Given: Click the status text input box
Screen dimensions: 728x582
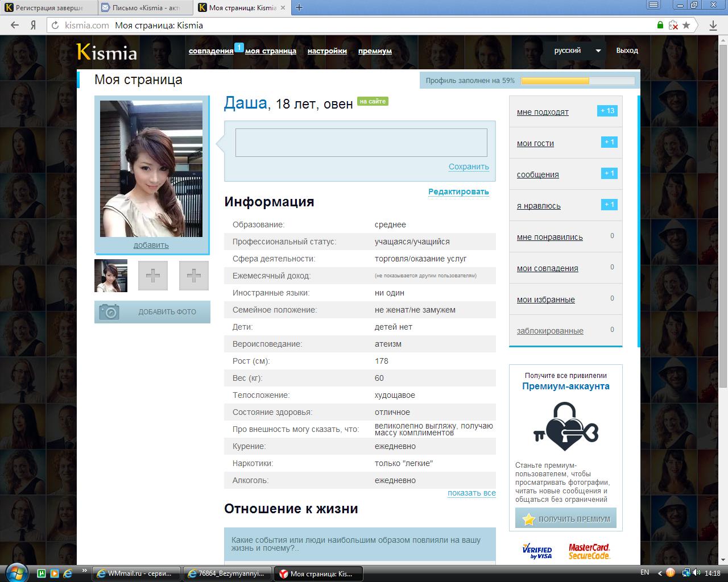Looking at the screenshot, I should point(361,143).
